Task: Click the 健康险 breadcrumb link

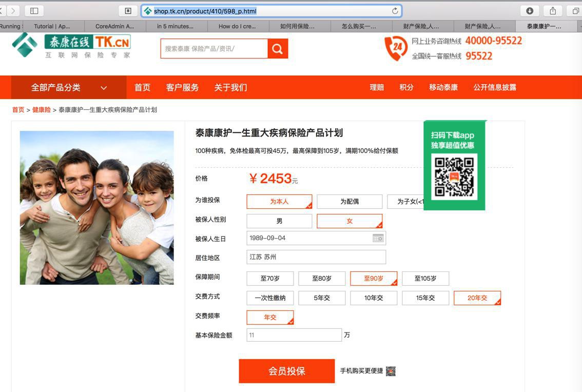Action: coord(42,109)
